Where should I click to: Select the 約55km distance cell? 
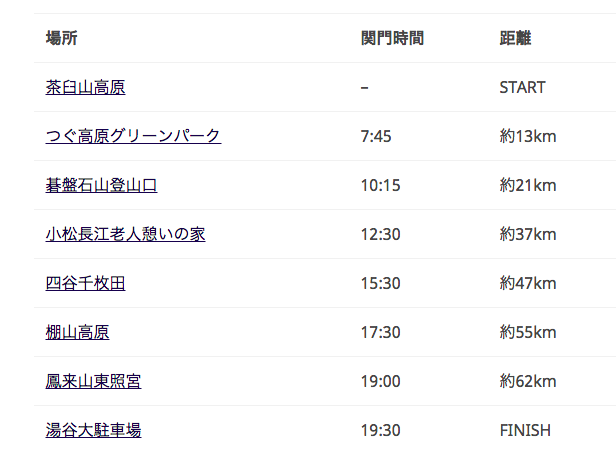pyautogui.click(x=528, y=332)
